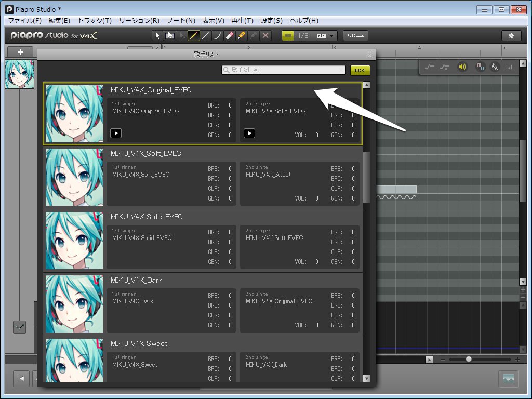Click the zoom slider plus end
Image resolution: width=532 pixels, height=399 pixels.
tap(517, 360)
